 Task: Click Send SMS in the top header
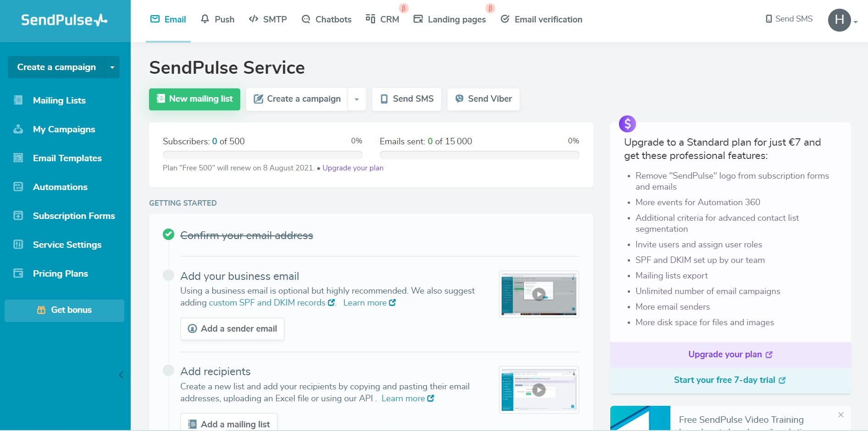click(x=789, y=19)
